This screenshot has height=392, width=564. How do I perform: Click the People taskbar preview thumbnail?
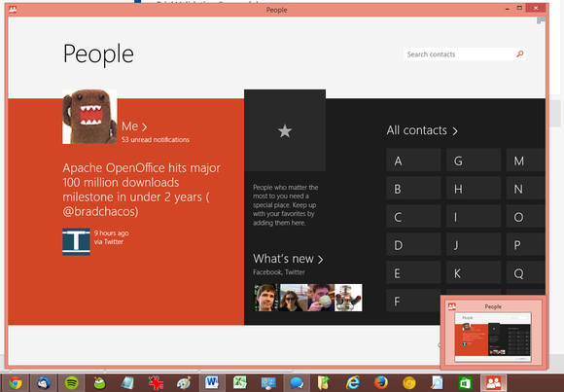(x=492, y=337)
